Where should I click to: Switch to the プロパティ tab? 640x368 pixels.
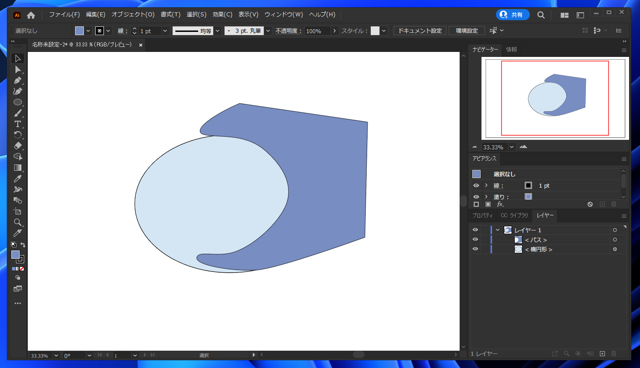click(x=482, y=215)
